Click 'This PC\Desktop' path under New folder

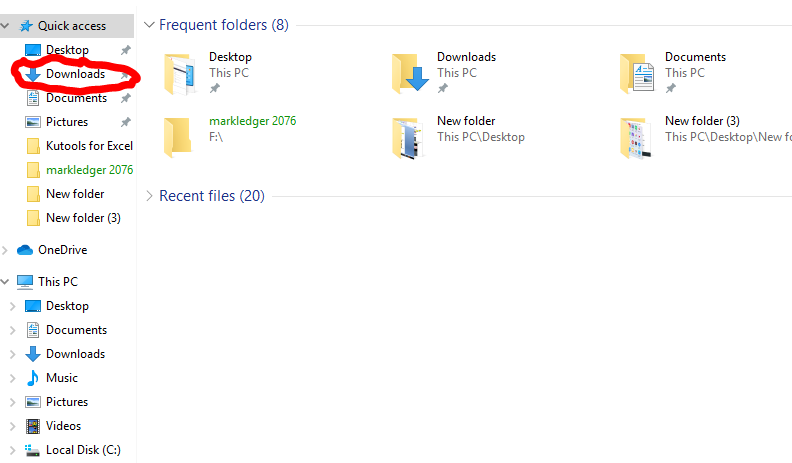click(481, 137)
